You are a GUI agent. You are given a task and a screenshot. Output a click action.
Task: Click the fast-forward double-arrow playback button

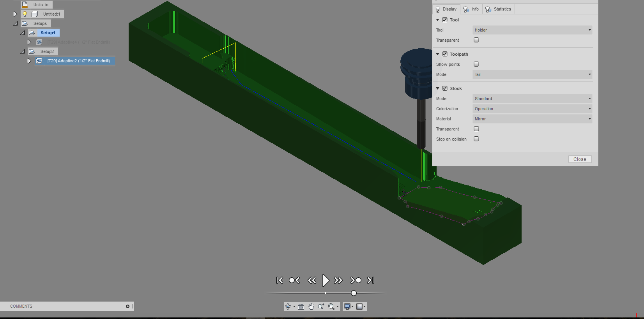click(x=338, y=280)
